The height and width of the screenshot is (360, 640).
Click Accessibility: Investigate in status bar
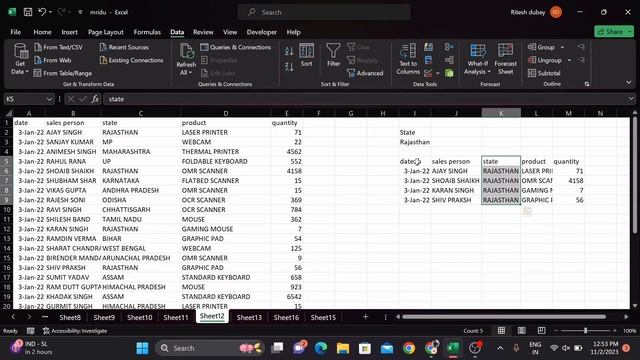[x=75, y=331]
